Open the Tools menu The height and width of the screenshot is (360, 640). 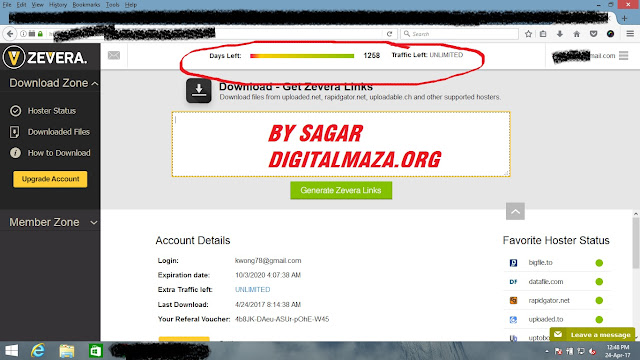112,5
